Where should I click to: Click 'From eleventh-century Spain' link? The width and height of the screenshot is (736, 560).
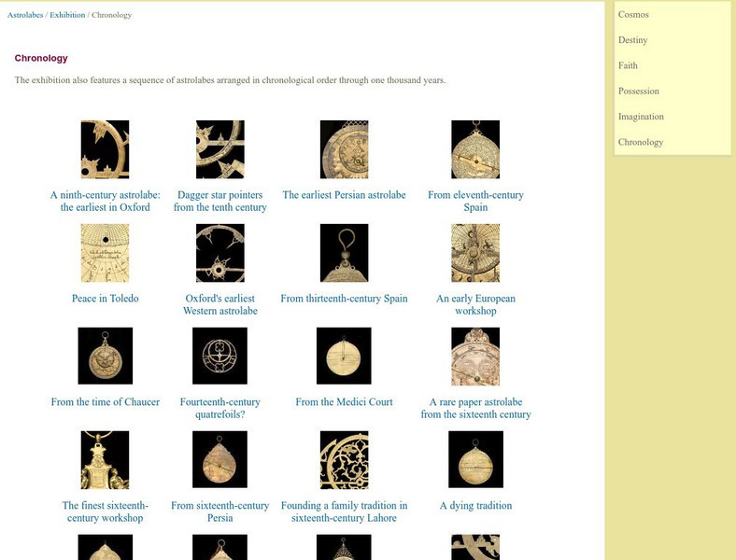[x=475, y=202]
